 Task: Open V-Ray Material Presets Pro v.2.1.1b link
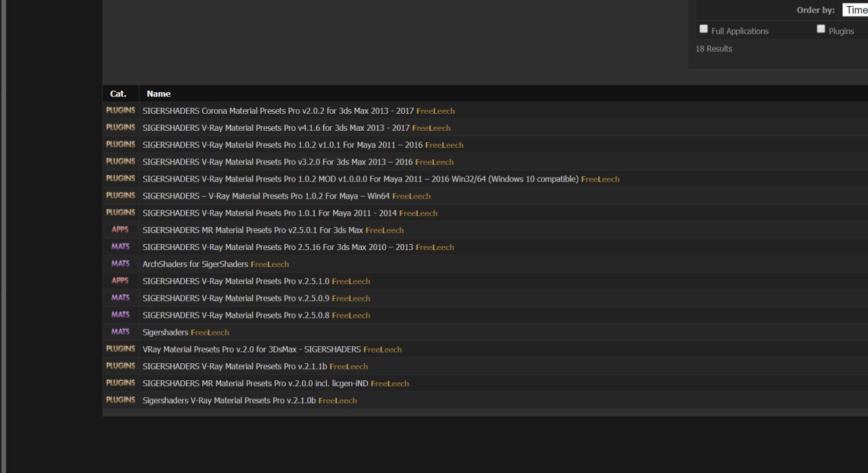tap(235, 367)
